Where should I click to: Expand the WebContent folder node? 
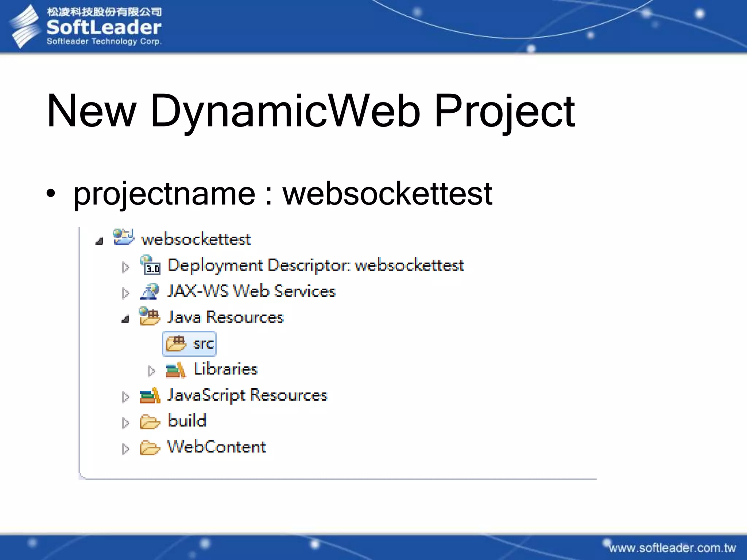coord(125,449)
